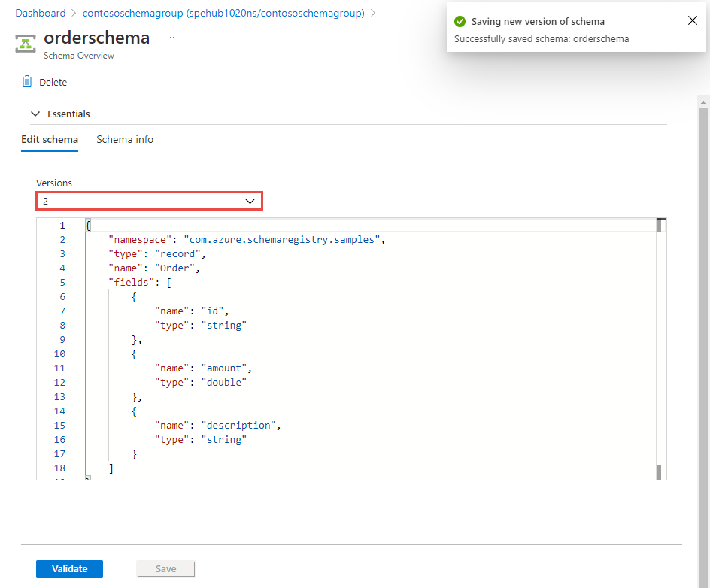Click the Delete trash can icon
The height and width of the screenshot is (588, 710).
click(x=27, y=82)
